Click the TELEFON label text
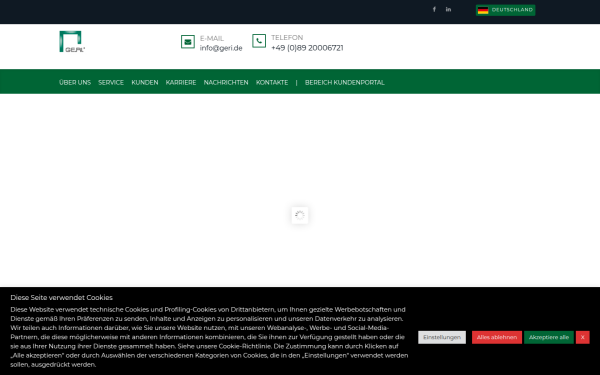 coord(287,38)
